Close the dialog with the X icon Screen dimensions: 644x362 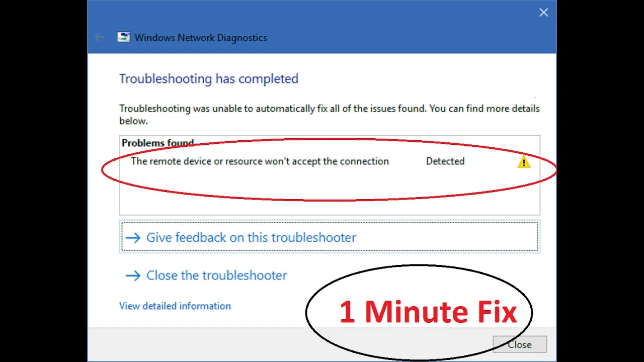543,13
